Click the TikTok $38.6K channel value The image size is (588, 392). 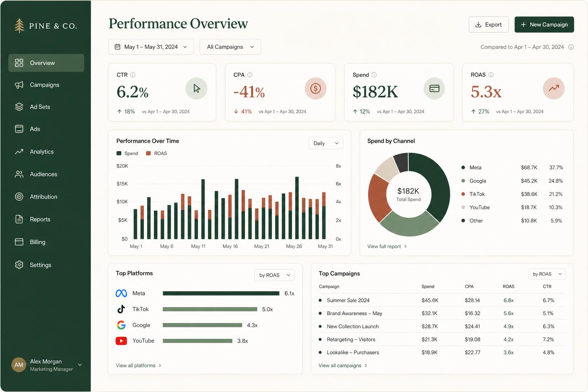529,194
